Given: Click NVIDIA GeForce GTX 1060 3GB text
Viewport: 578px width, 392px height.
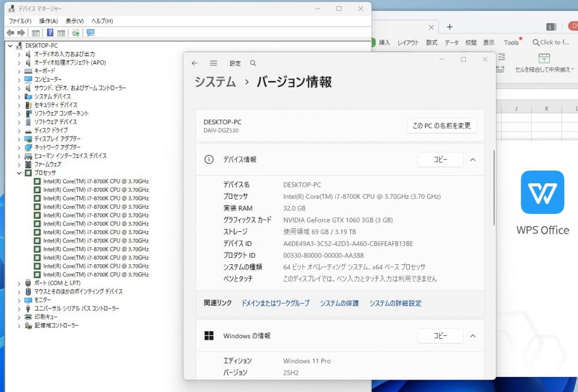Looking at the screenshot, I should pos(338,220).
